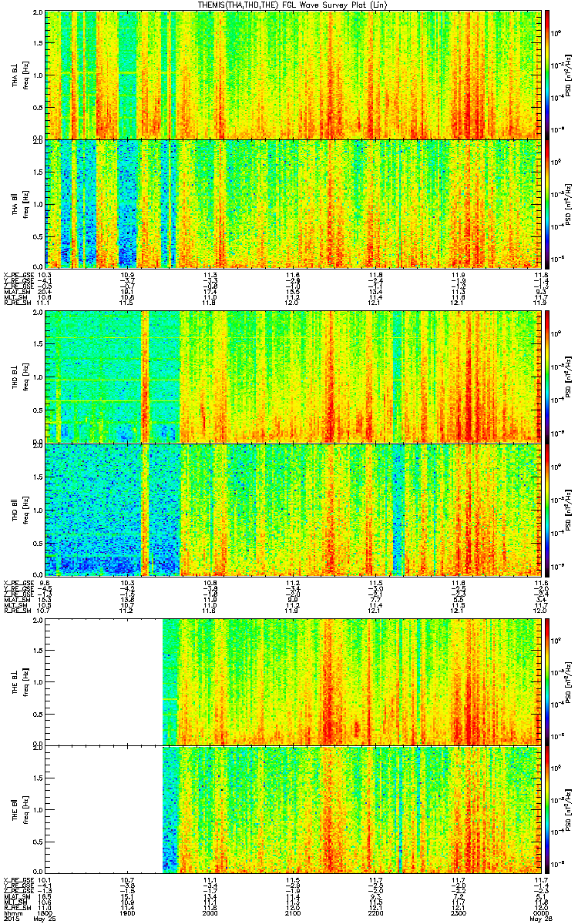The width and height of the screenshot is (578, 924).
Task: Click X_RE_GSE row label under THA panels
Action: 18,275
